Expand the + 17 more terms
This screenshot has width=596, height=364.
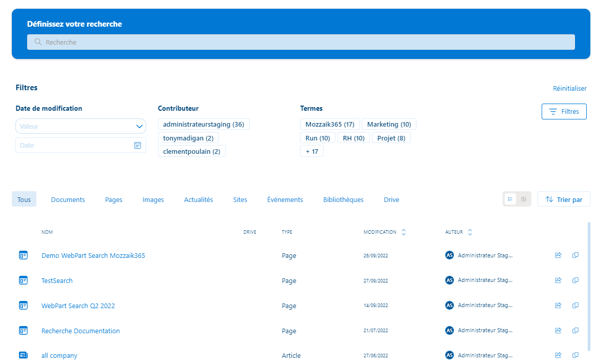[312, 151]
